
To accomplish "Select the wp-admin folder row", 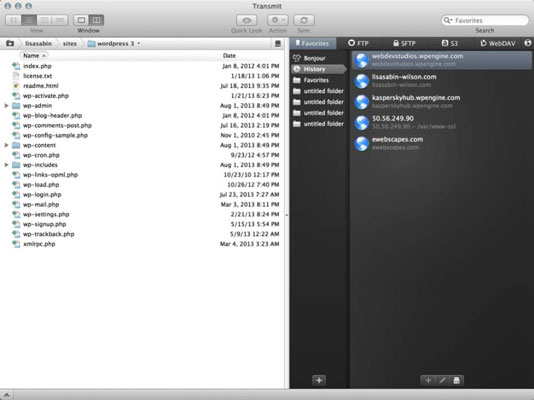I will click(142, 106).
